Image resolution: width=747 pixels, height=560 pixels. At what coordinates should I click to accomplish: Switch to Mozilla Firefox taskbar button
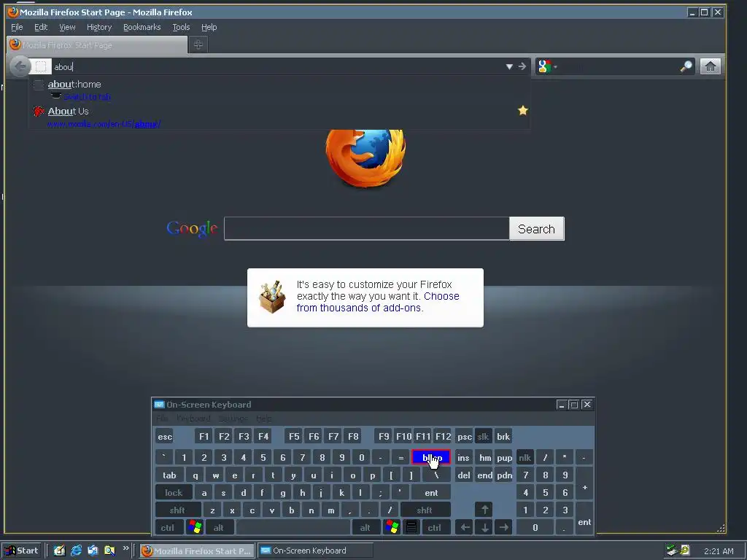pos(197,551)
